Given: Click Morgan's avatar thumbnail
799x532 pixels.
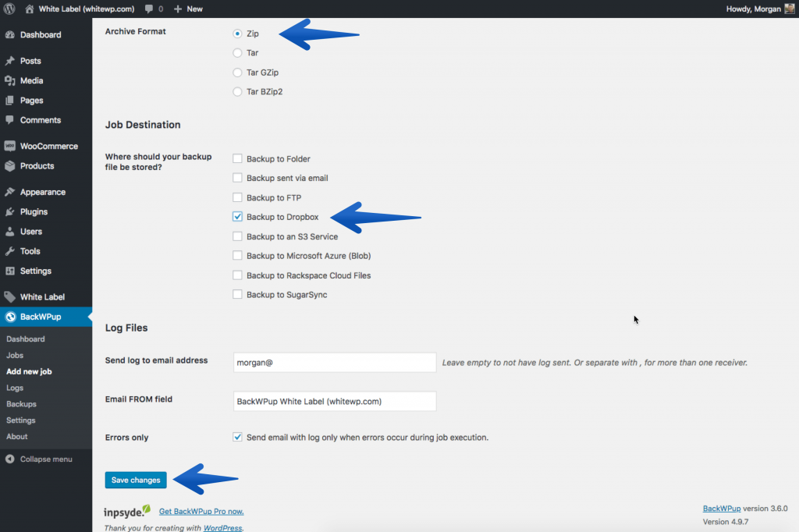Looking at the screenshot, I should [790, 9].
